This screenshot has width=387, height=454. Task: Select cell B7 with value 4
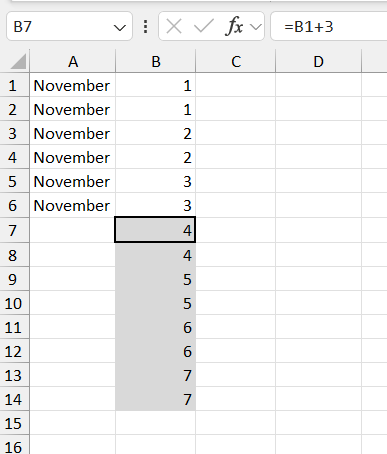[155, 230]
